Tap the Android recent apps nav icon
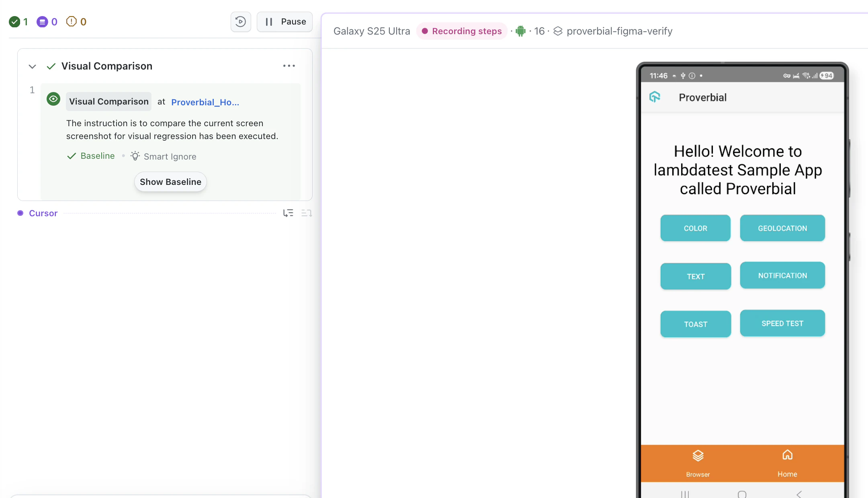The width and height of the screenshot is (868, 498). [x=685, y=494]
